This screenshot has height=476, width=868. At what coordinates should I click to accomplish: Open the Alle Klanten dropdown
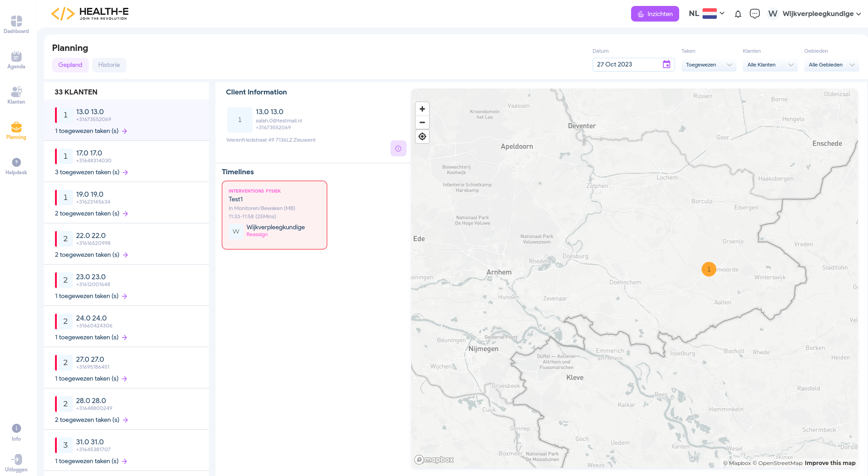(770, 65)
